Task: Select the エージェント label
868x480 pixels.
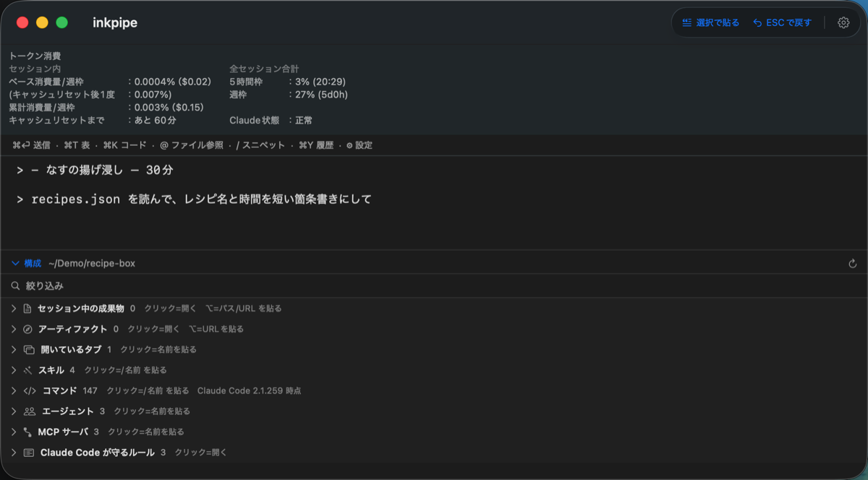Action: (x=67, y=411)
